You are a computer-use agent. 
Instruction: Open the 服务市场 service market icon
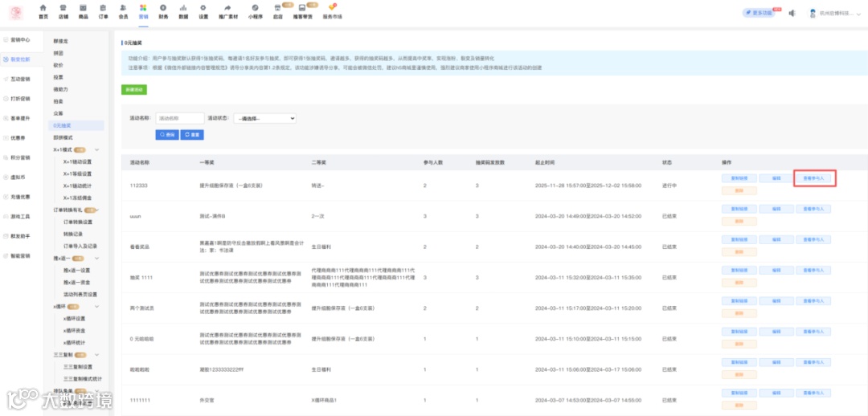(x=332, y=8)
